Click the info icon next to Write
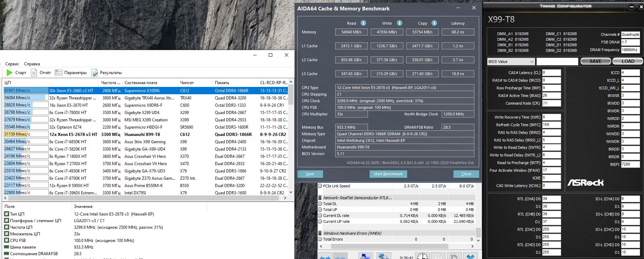This screenshot has width=644, height=259. click(400, 23)
